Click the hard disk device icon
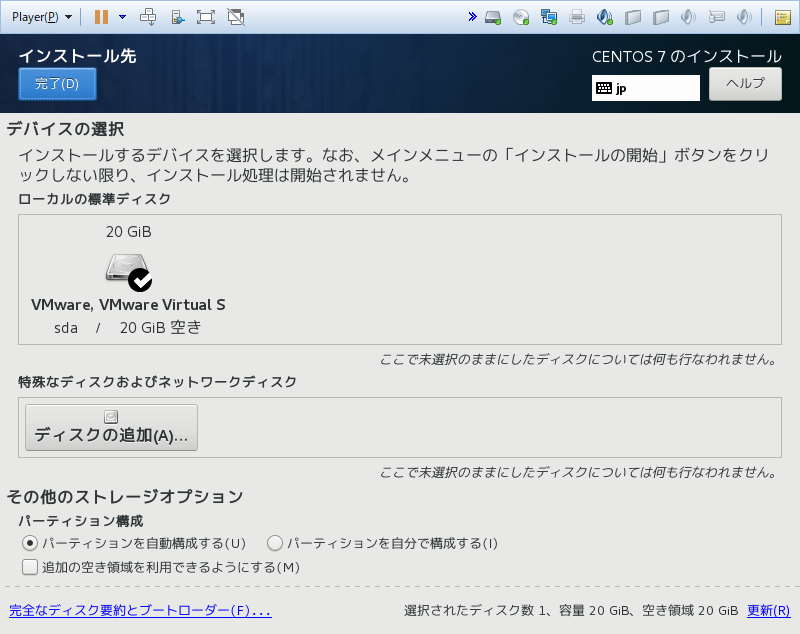This screenshot has width=800, height=634. coord(493,17)
